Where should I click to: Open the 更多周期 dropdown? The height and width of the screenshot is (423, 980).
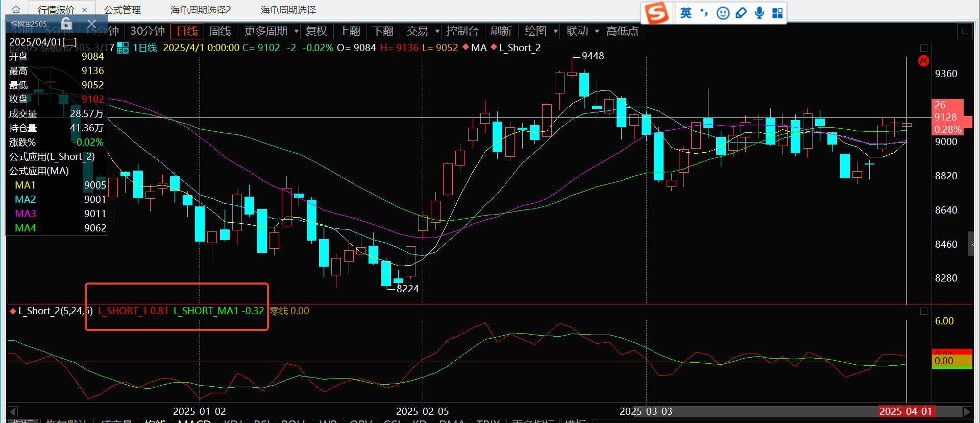coord(272,31)
